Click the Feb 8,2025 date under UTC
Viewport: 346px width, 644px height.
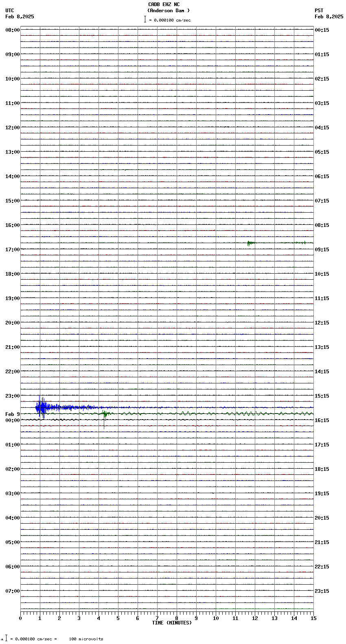[20, 17]
